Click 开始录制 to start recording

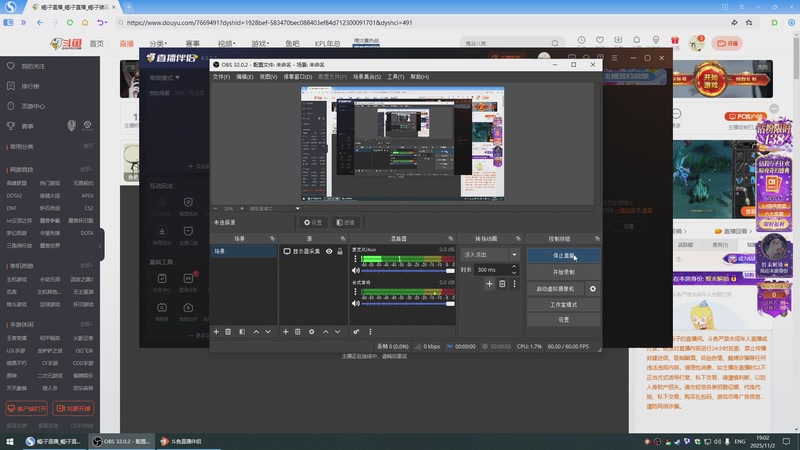coord(563,272)
